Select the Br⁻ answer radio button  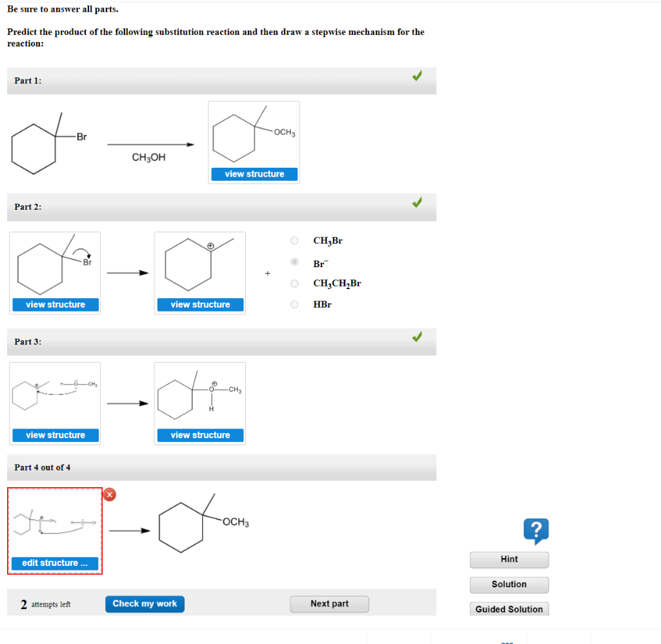point(294,261)
